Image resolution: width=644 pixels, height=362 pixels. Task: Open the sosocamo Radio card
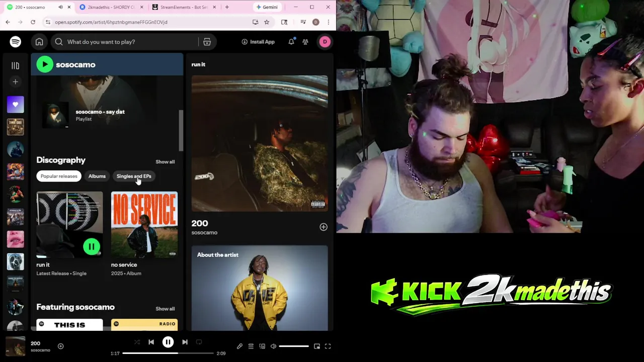[144, 325]
